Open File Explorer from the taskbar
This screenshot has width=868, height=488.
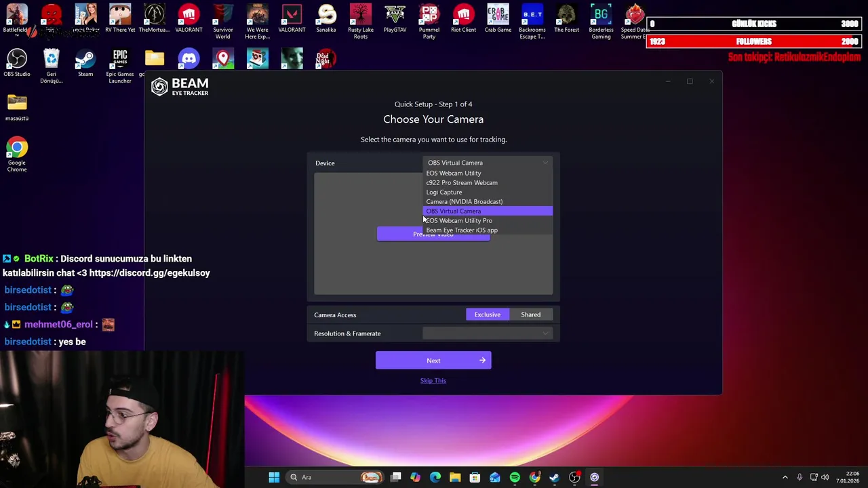(x=455, y=477)
